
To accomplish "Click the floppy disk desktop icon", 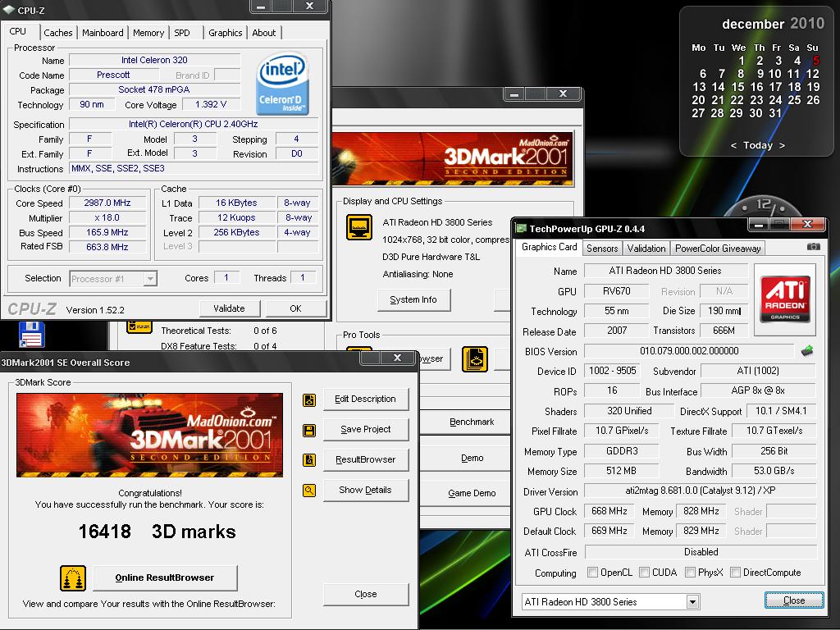I will coord(32,335).
